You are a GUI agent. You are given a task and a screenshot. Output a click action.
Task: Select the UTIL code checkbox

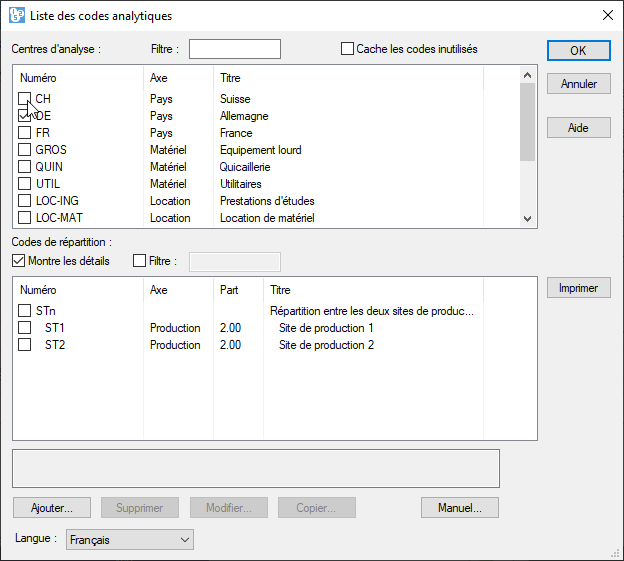click(x=24, y=184)
